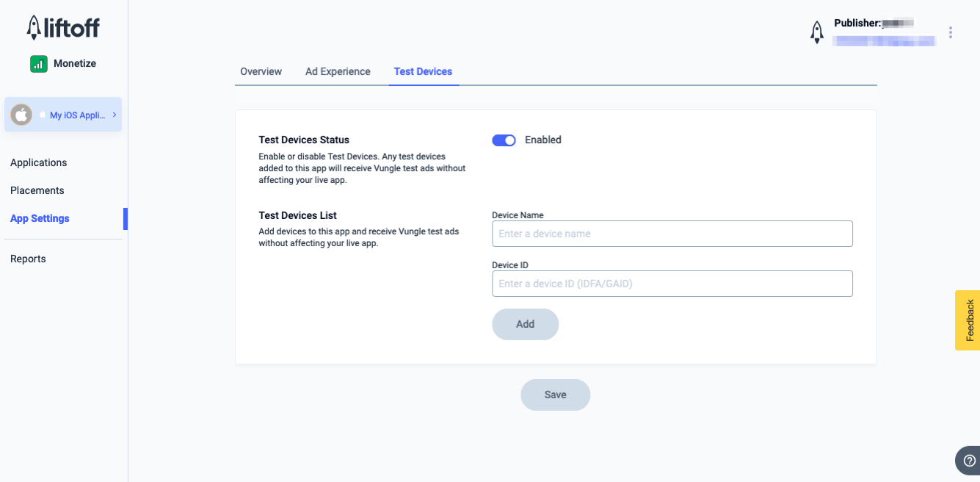This screenshot has width=980, height=482.
Task: Open the three-dot account menu
Action: [951, 32]
